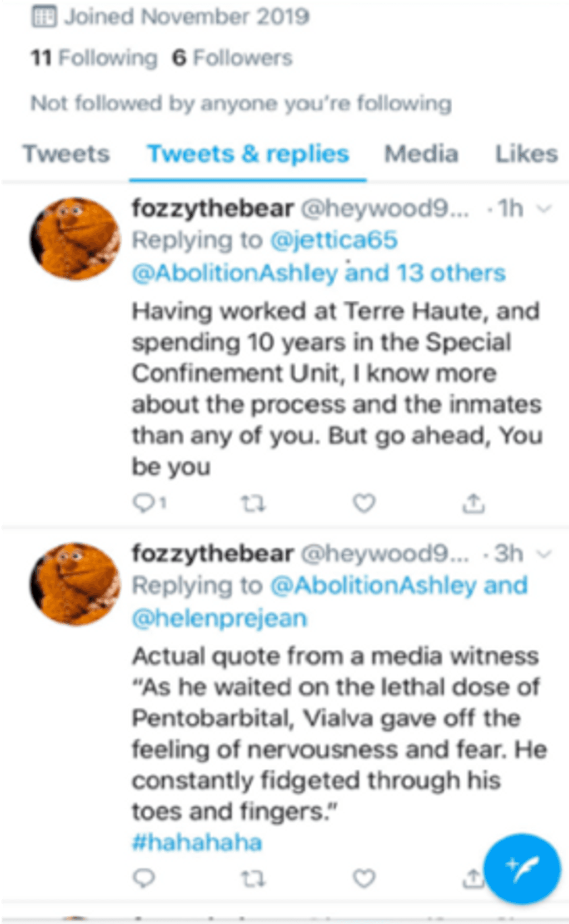The width and height of the screenshot is (569, 924).
Task: Select the Tweets & replies tab
Action: (248, 154)
